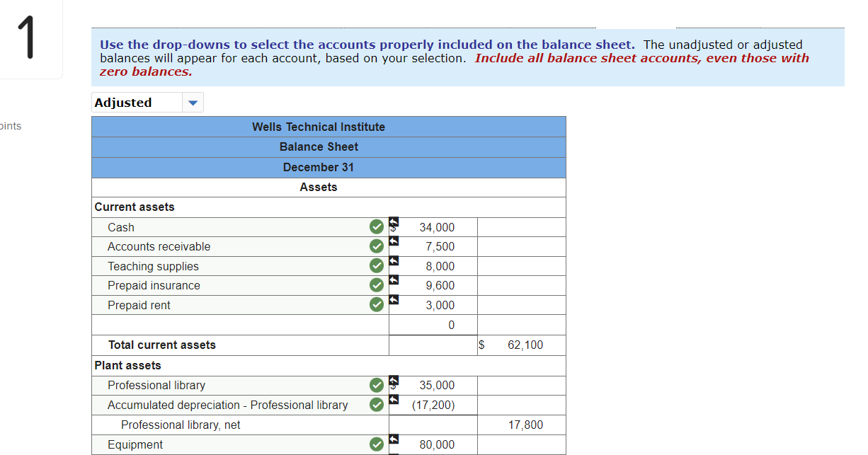The image size is (868, 455).
Task: Open the Adjusted dropdown
Action: click(136, 102)
